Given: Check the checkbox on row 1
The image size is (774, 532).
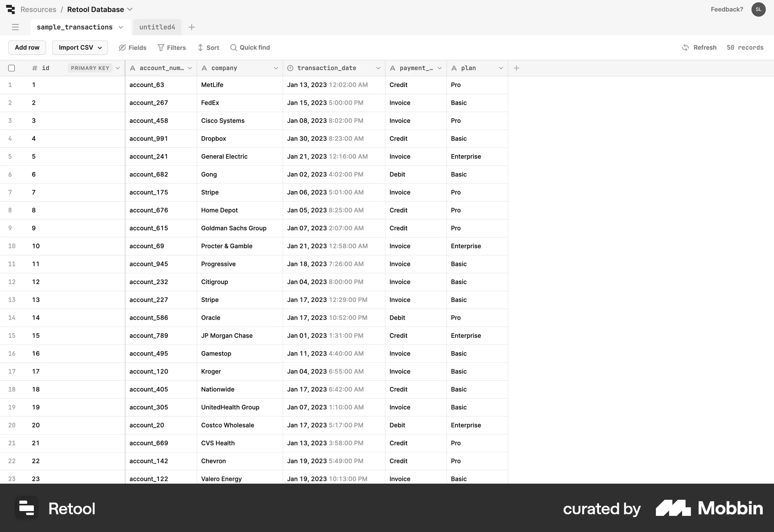Looking at the screenshot, I should pos(11,85).
